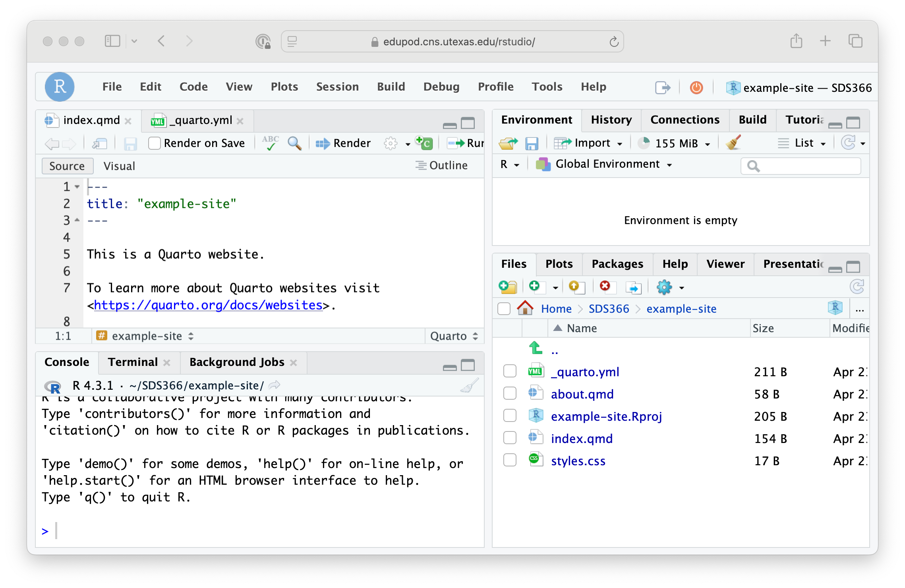Image resolution: width=905 pixels, height=588 pixels.
Task: Clear the console with the broom icon
Action: click(470, 386)
